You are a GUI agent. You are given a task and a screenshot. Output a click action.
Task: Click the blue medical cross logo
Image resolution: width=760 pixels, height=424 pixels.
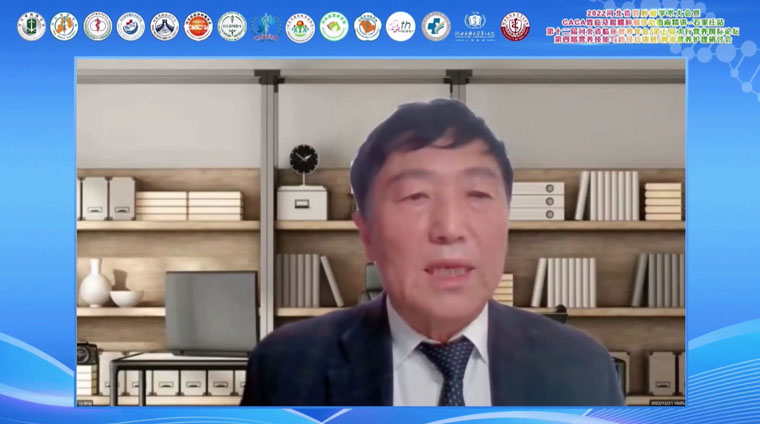[x=435, y=26]
